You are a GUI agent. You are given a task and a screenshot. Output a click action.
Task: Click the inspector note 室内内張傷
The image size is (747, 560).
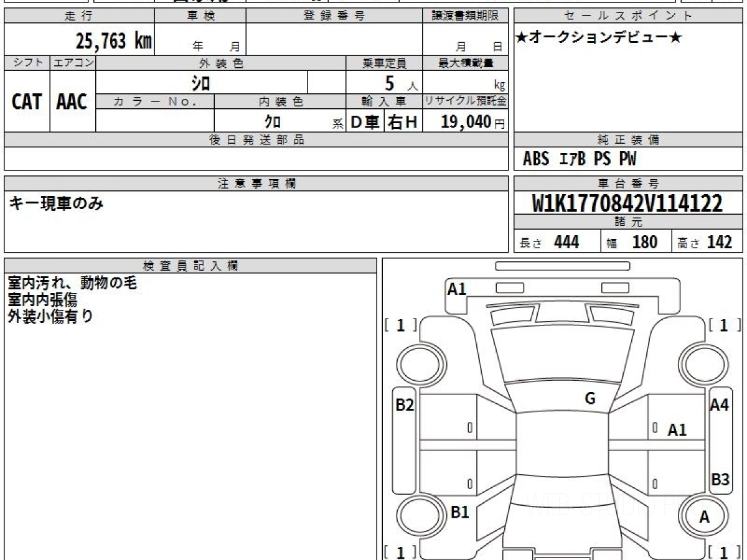point(42,299)
